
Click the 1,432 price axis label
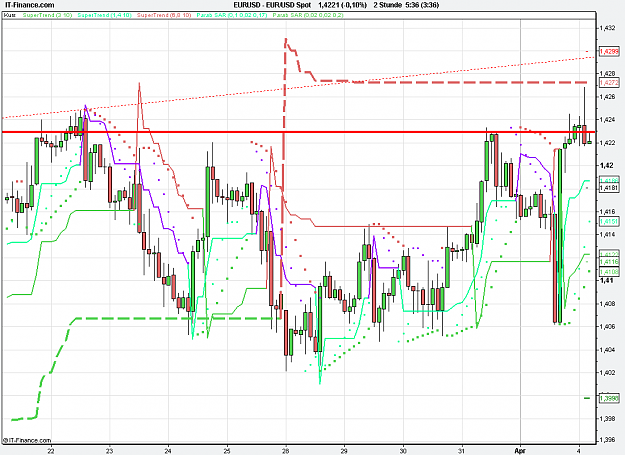click(607, 28)
